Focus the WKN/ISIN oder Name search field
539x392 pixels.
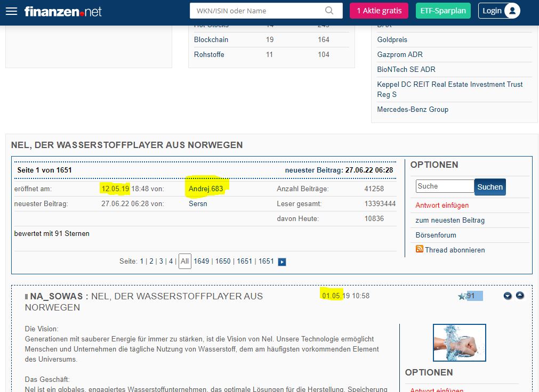(266, 11)
